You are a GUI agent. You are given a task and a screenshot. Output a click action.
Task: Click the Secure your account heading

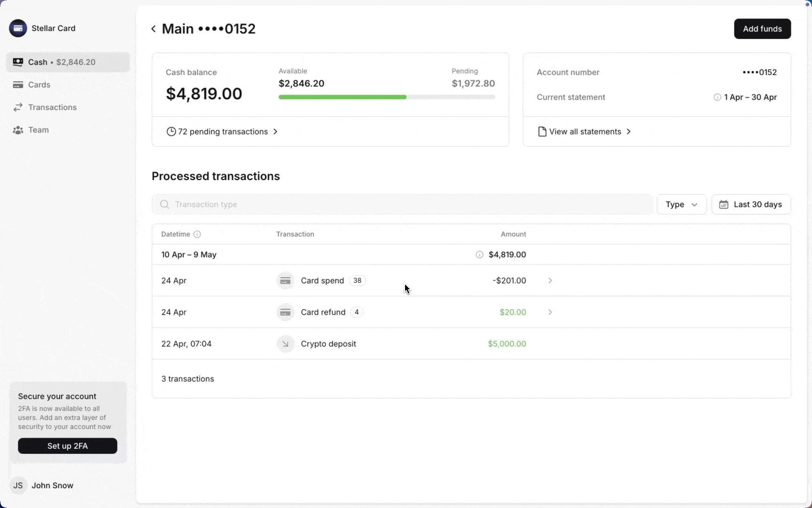click(57, 397)
